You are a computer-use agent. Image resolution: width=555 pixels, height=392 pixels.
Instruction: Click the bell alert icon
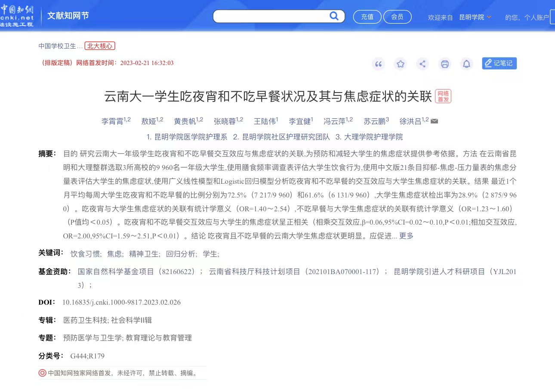tap(466, 64)
